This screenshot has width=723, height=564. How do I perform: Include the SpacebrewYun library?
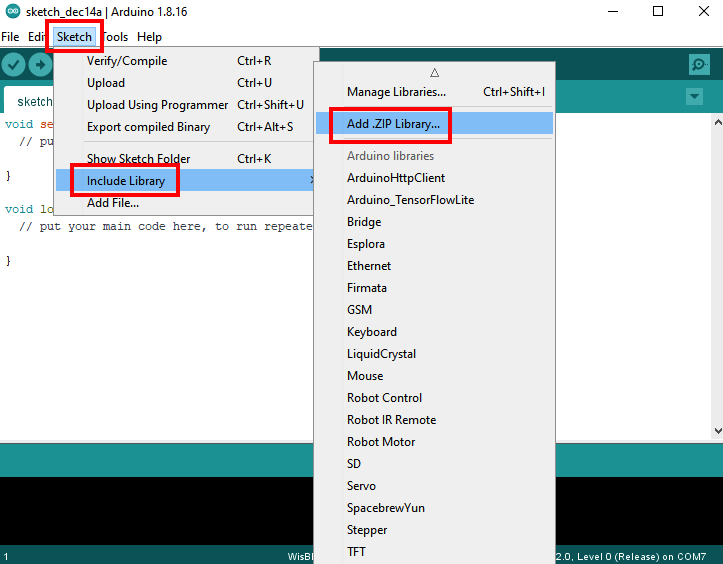click(x=434, y=508)
